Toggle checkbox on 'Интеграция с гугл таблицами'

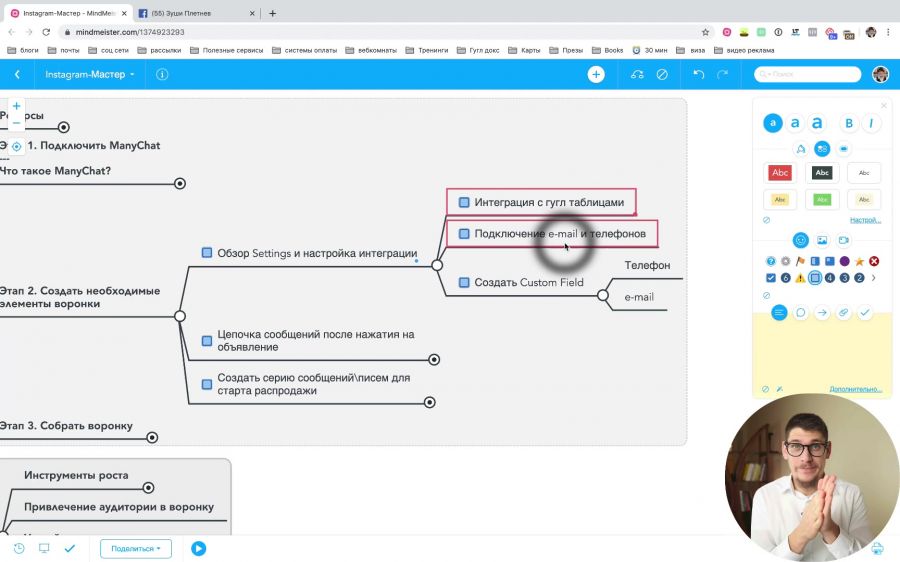(x=464, y=202)
